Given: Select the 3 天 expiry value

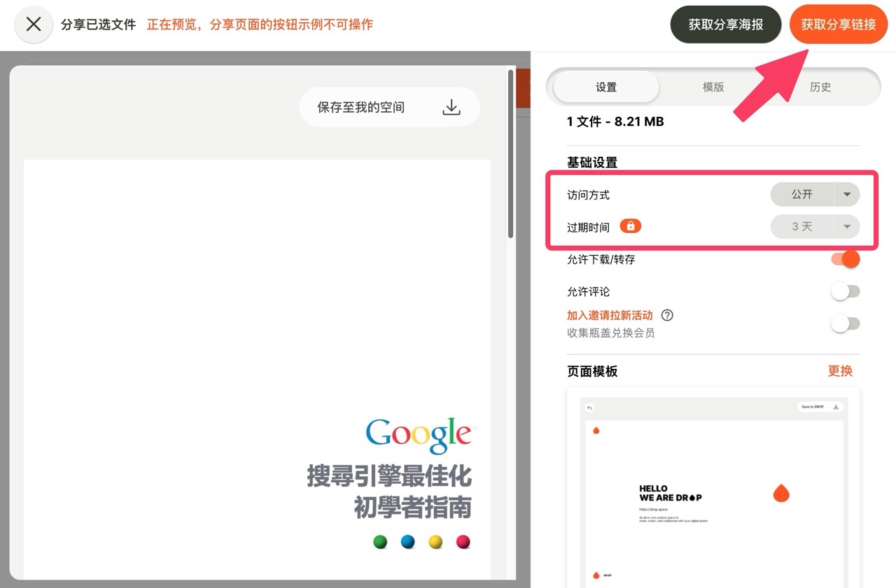Looking at the screenshot, I should click(802, 227).
